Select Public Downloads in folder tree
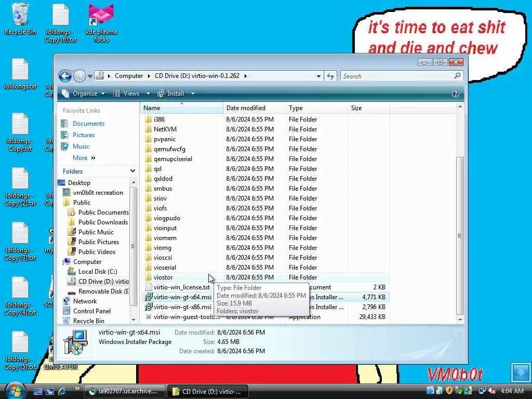Screen dimensions: 532x399 [103, 222]
